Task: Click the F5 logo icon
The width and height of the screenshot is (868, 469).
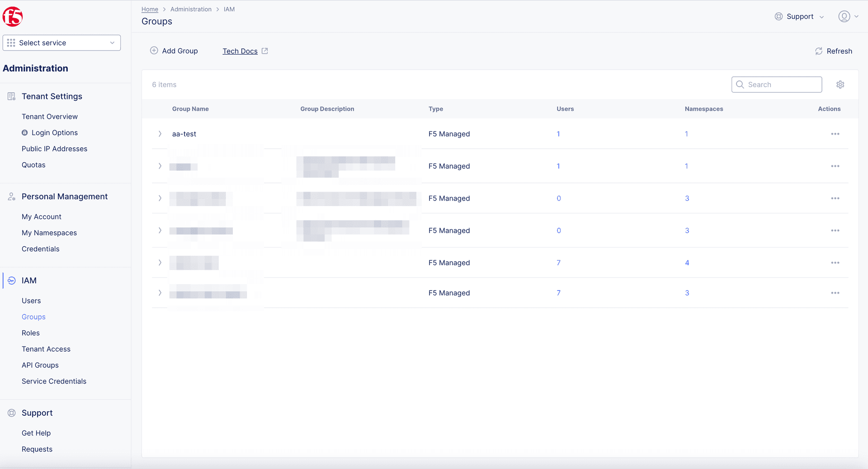Action: click(x=13, y=17)
